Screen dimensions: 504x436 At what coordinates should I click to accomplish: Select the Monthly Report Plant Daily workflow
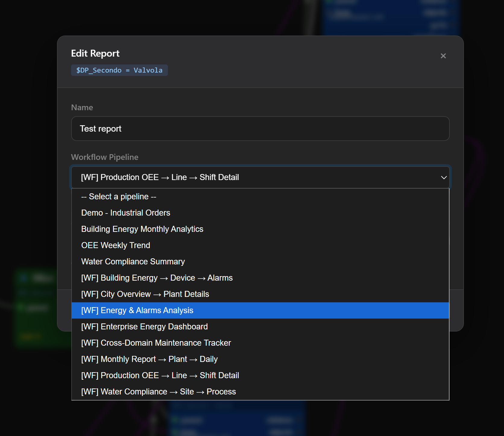pos(149,359)
